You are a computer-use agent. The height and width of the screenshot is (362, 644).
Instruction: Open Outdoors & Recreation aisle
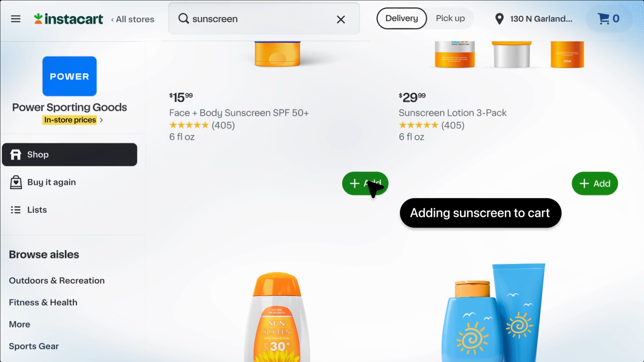[x=57, y=280]
